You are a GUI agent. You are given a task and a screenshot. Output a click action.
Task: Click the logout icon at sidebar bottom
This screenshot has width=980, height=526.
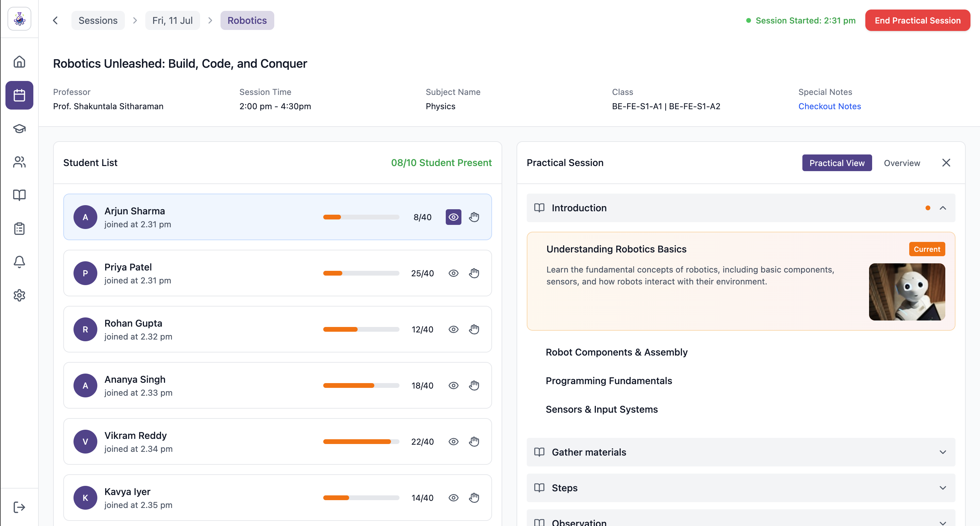19,507
